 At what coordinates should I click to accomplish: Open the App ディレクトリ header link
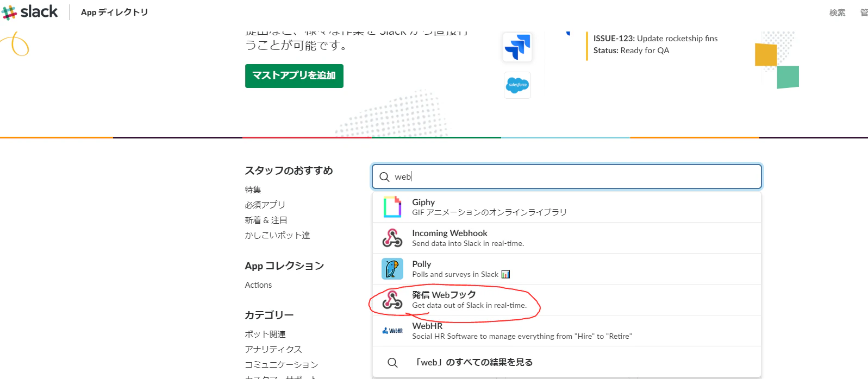click(114, 12)
